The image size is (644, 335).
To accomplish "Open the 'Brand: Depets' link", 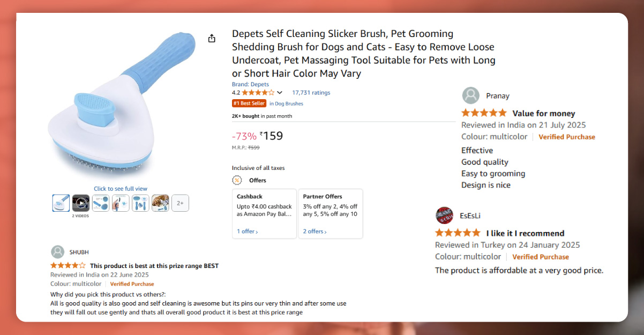I will pos(250,84).
